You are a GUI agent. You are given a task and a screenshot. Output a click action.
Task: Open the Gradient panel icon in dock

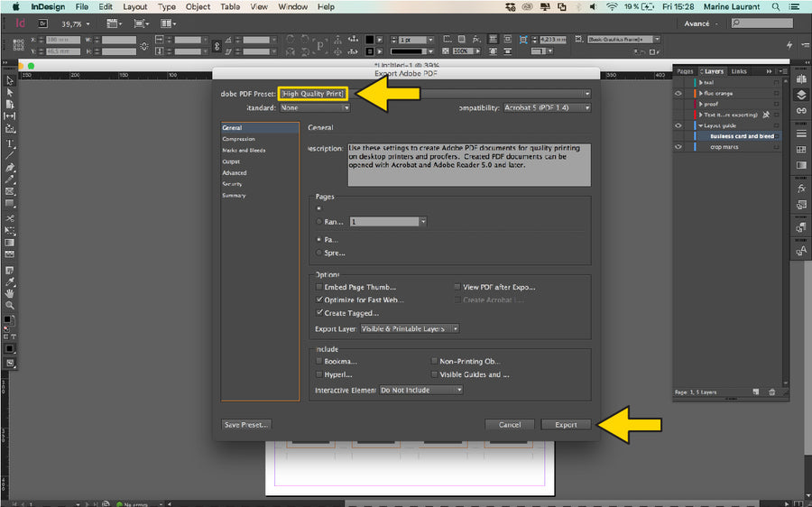(801, 165)
